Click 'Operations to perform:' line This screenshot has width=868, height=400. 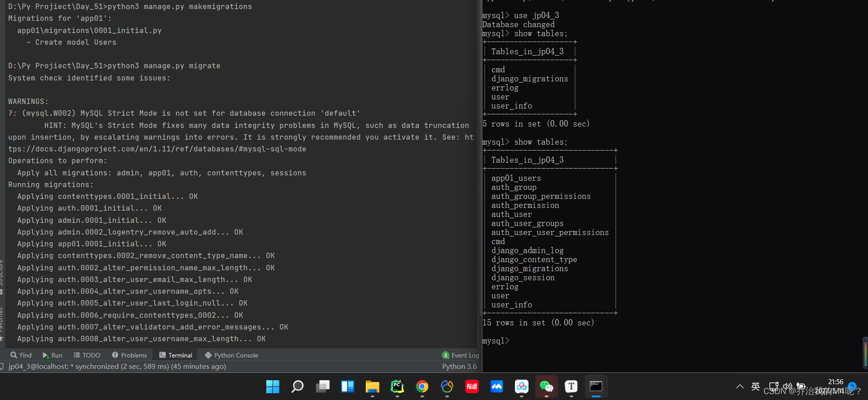[57, 161]
